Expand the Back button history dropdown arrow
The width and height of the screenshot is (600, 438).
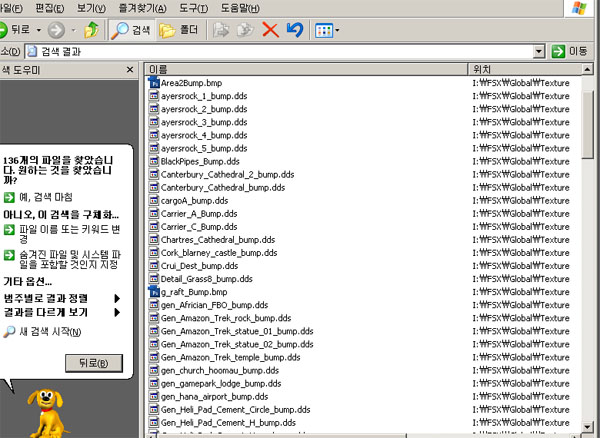click(x=39, y=30)
